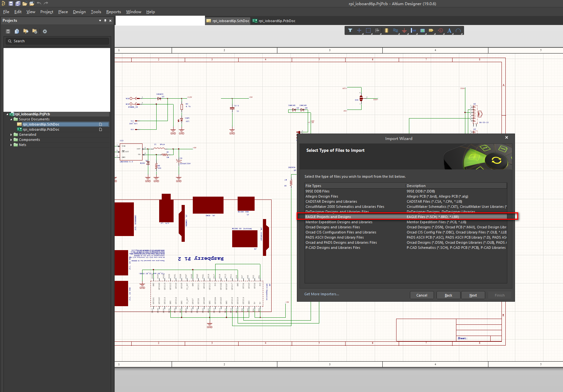The image size is (563, 392).
Task: Place a GND power port
Action: coord(404,30)
